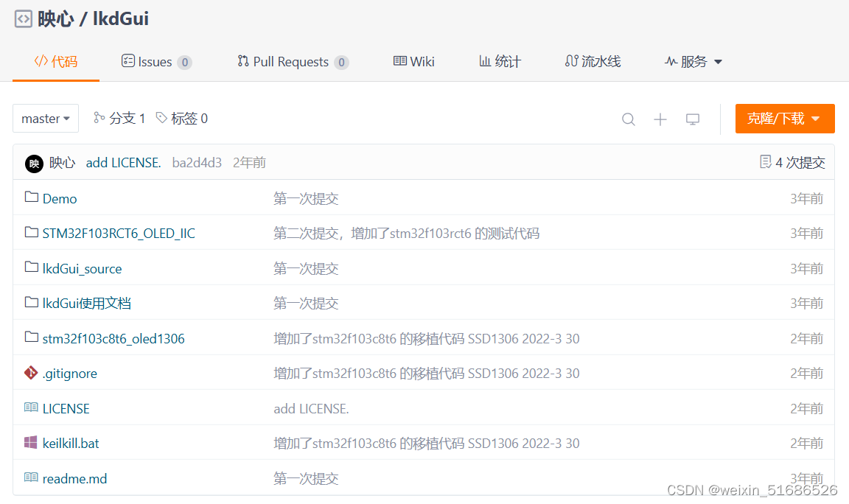Open the 服务 dropdown menu
This screenshot has height=504, width=849.
tap(692, 62)
